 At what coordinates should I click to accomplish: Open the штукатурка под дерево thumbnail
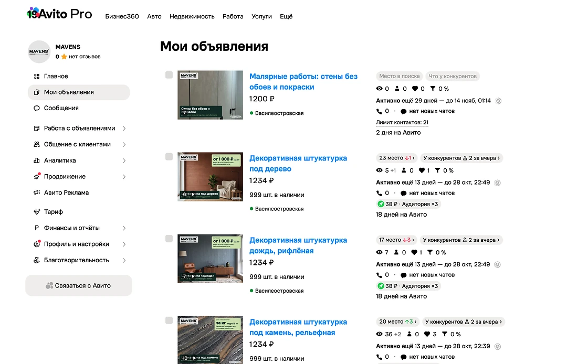[x=210, y=177]
